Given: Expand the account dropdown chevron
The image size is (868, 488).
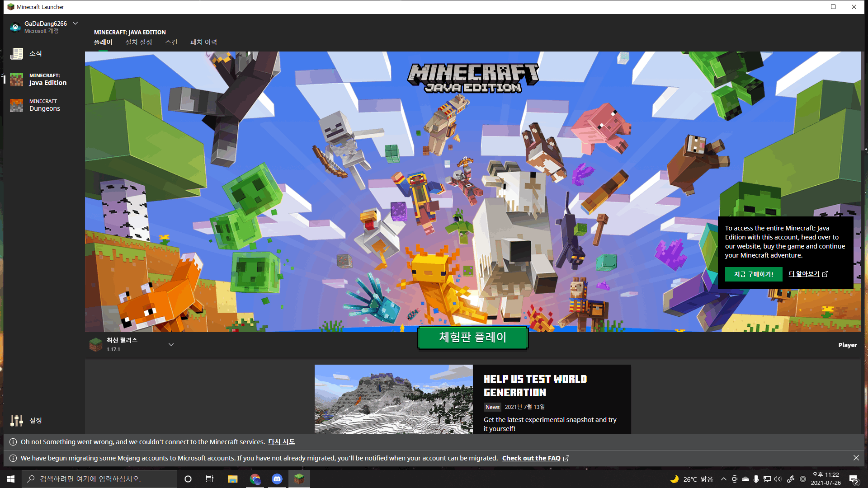Looking at the screenshot, I should (x=75, y=23).
